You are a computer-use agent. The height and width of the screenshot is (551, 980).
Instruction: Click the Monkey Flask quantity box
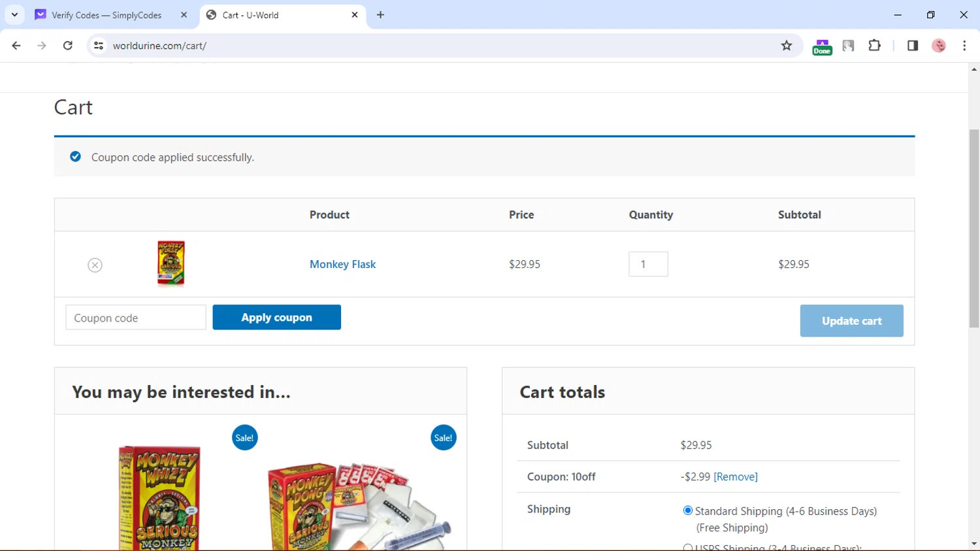click(648, 264)
